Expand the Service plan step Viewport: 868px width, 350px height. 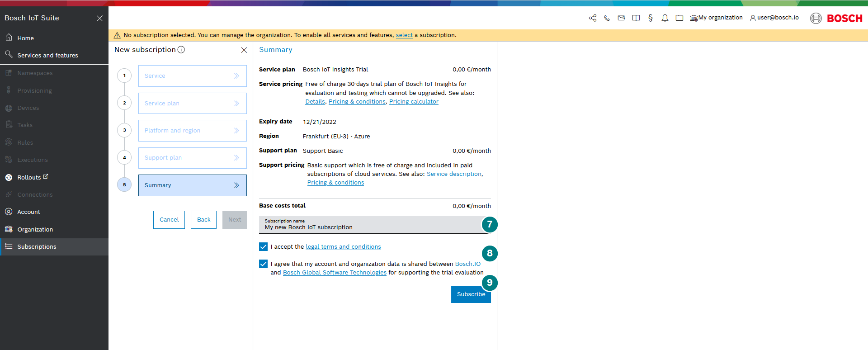tap(193, 103)
